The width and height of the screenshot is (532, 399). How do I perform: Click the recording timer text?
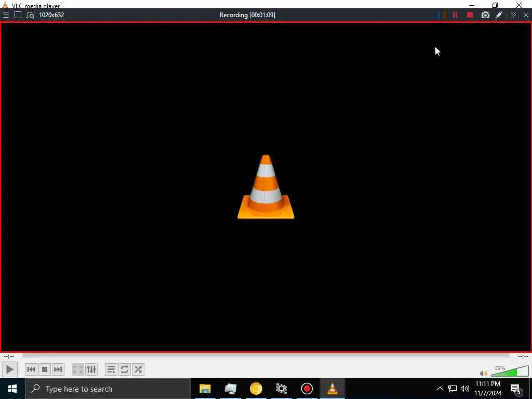(x=247, y=15)
